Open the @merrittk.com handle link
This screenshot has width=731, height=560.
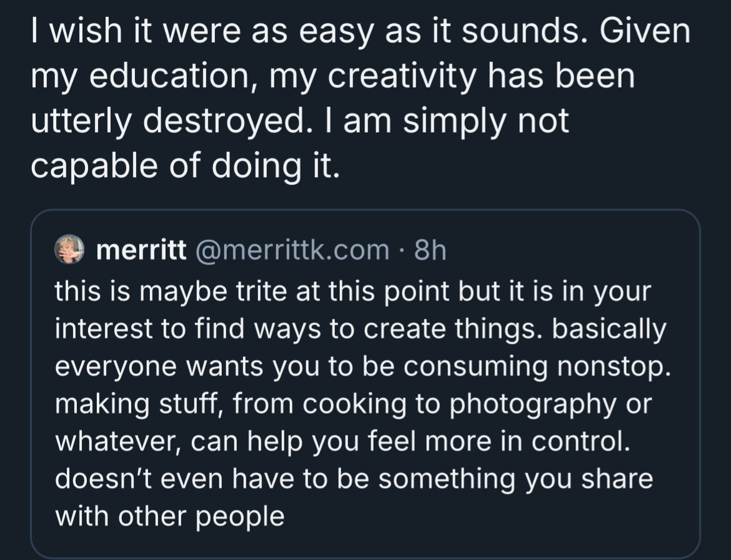coord(292,250)
